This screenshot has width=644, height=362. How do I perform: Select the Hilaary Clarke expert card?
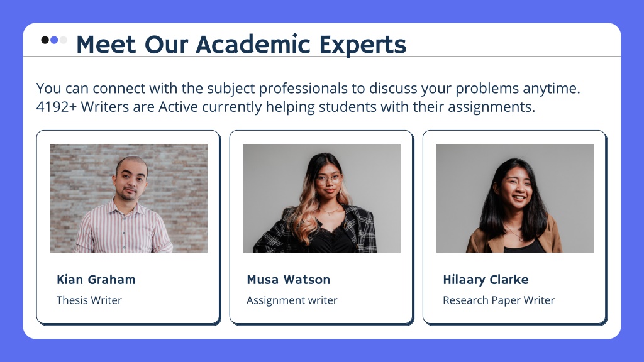coord(514,228)
